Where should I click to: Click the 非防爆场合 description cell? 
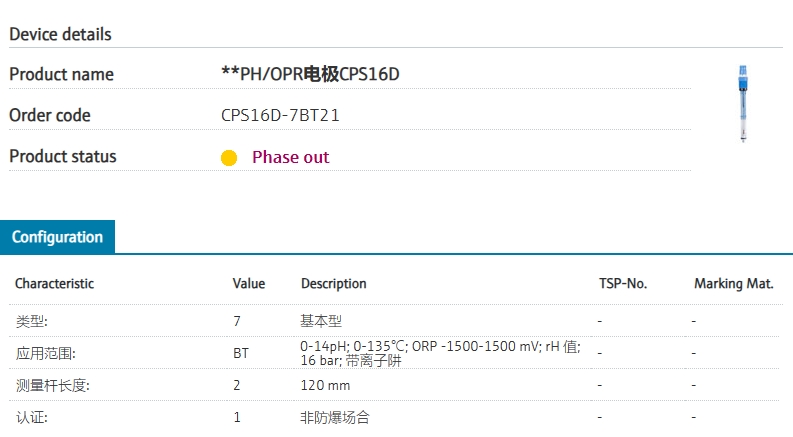[x=335, y=417]
